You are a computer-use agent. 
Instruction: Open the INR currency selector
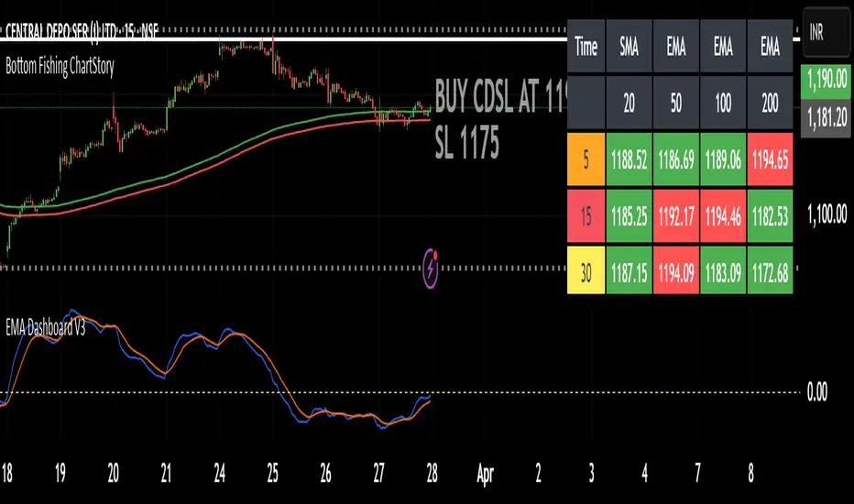pos(827,34)
